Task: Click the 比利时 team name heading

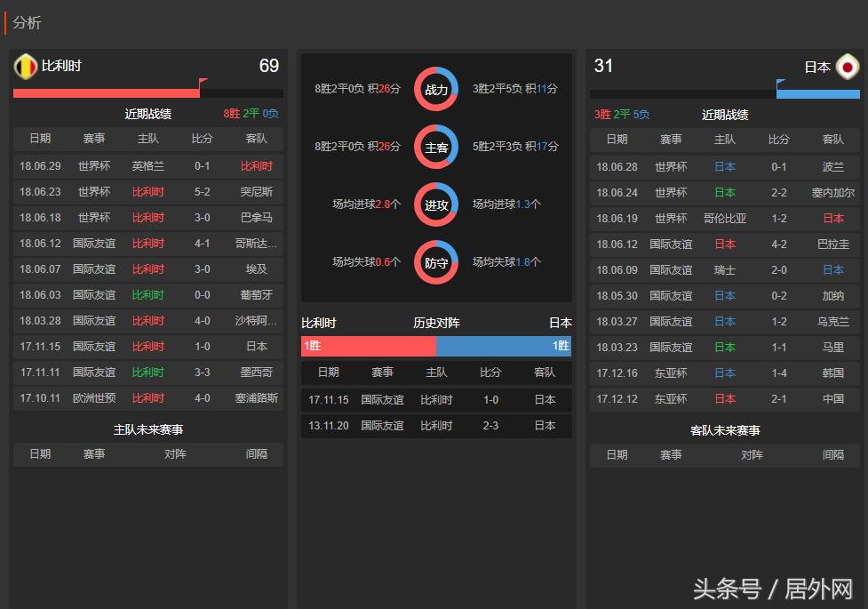Action: pyautogui.click(x=60, y=67)
